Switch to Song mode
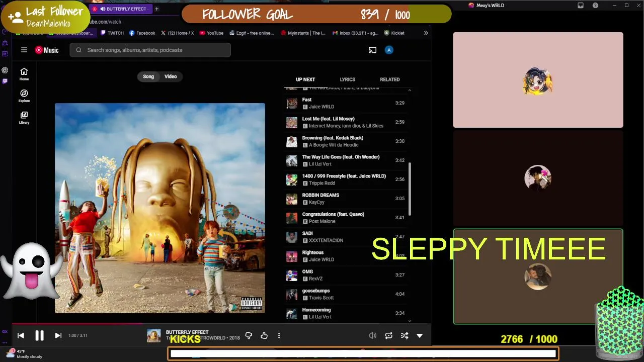Screen dimensions: 644x362 [x=148, y=76]
